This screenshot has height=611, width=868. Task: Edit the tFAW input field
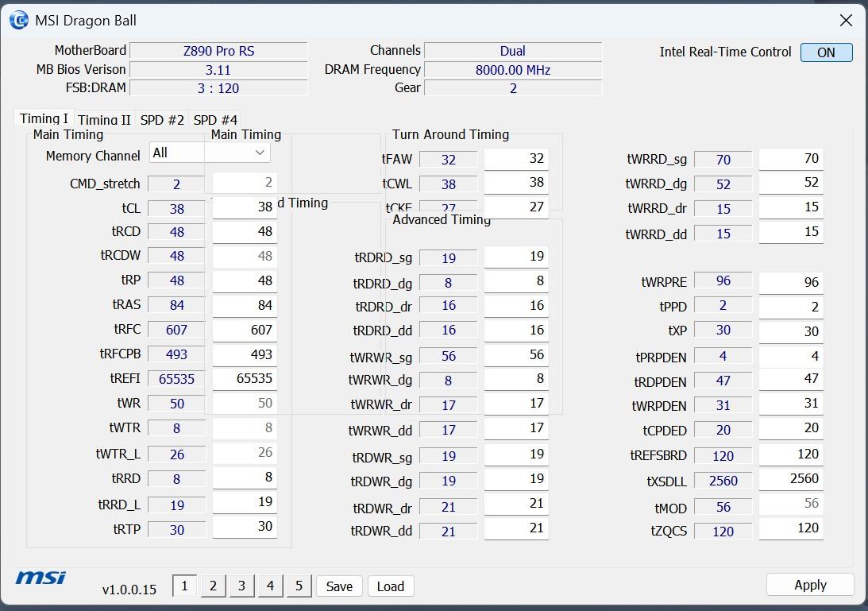(x=516, y=159)
